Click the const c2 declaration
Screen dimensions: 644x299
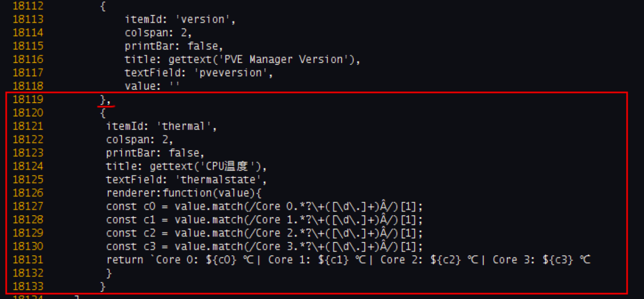coord(264,233)
